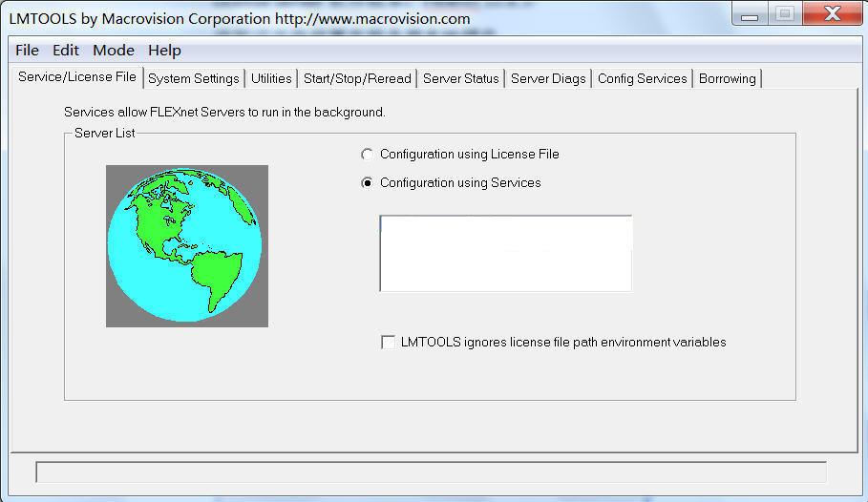Image resolution: width=868 pixels, height=502 pixels.
Task: Click inside the services list box
Action: point(505,254)
